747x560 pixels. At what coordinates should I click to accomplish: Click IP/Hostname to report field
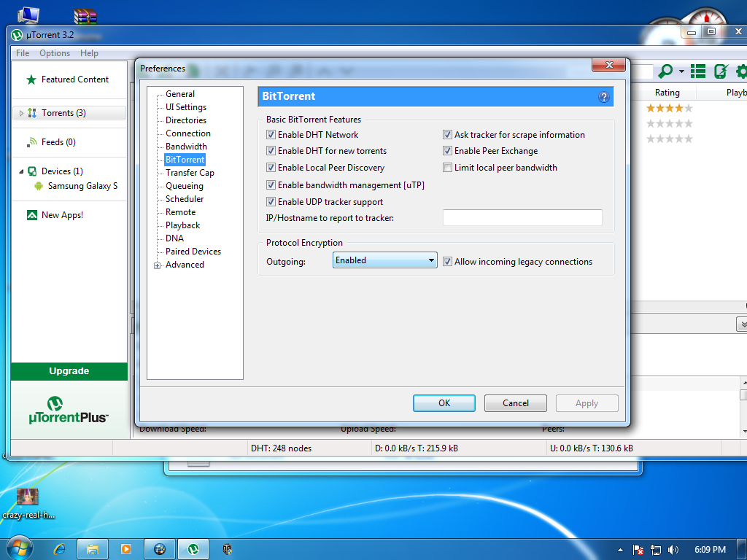point(522,217)
